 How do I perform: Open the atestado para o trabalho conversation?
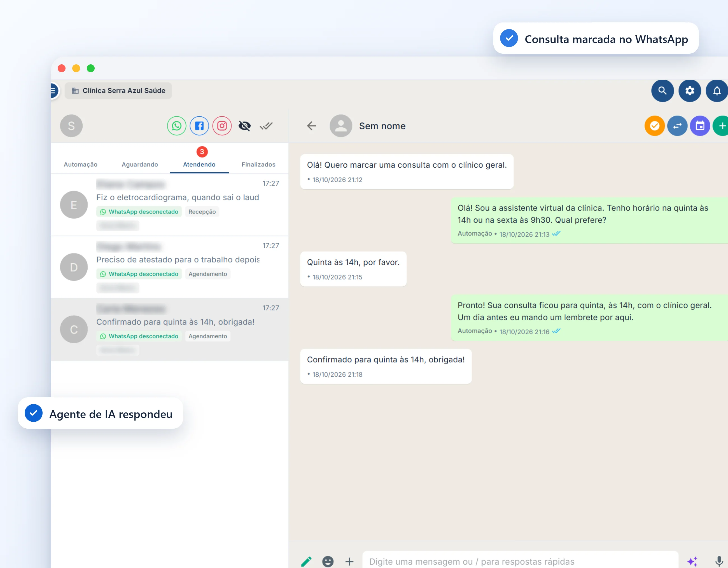coord(170,267)
